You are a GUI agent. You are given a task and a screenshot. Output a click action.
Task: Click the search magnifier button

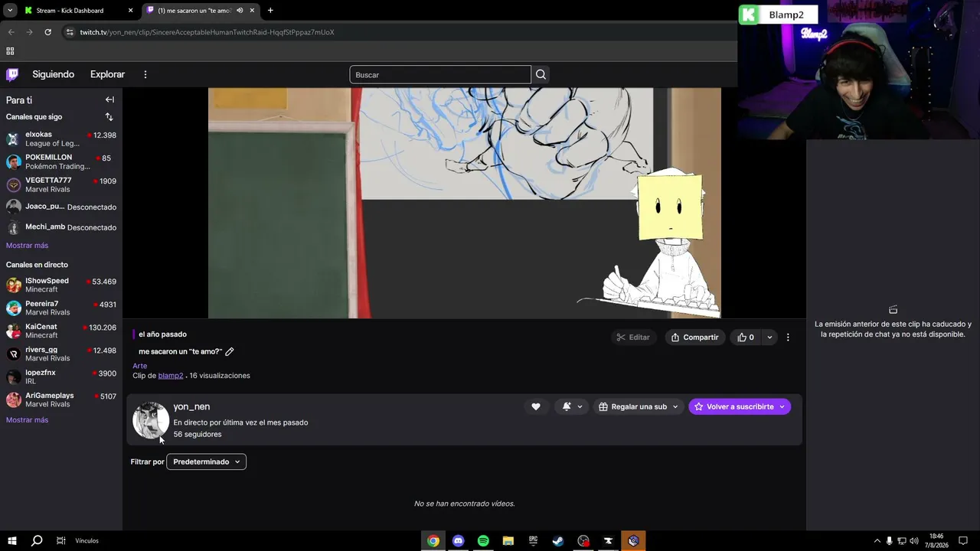(x=541, y=74)
